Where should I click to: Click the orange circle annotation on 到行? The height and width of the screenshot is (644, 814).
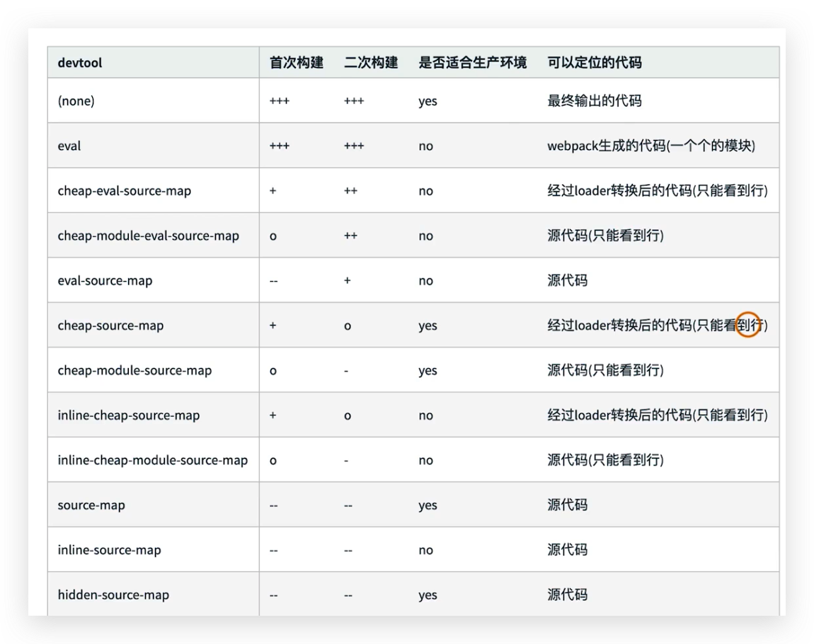(x=749, y=326)
